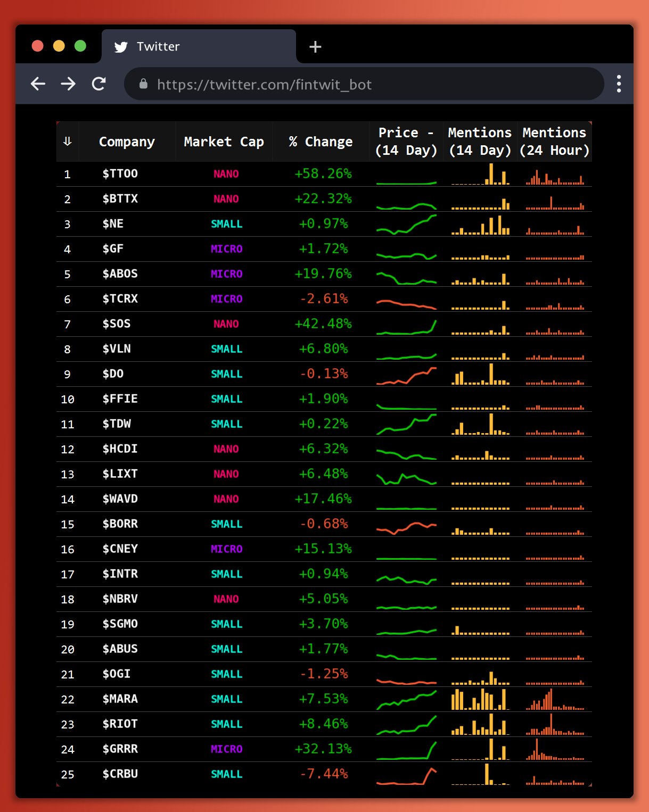Click the page reload icon
Viewport: 649px width, 812px height.
pos(99,84)
